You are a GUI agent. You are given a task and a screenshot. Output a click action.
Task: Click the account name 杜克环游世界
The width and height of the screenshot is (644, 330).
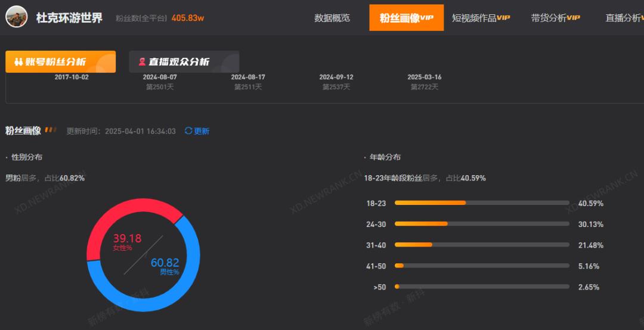tap(69, 17)
